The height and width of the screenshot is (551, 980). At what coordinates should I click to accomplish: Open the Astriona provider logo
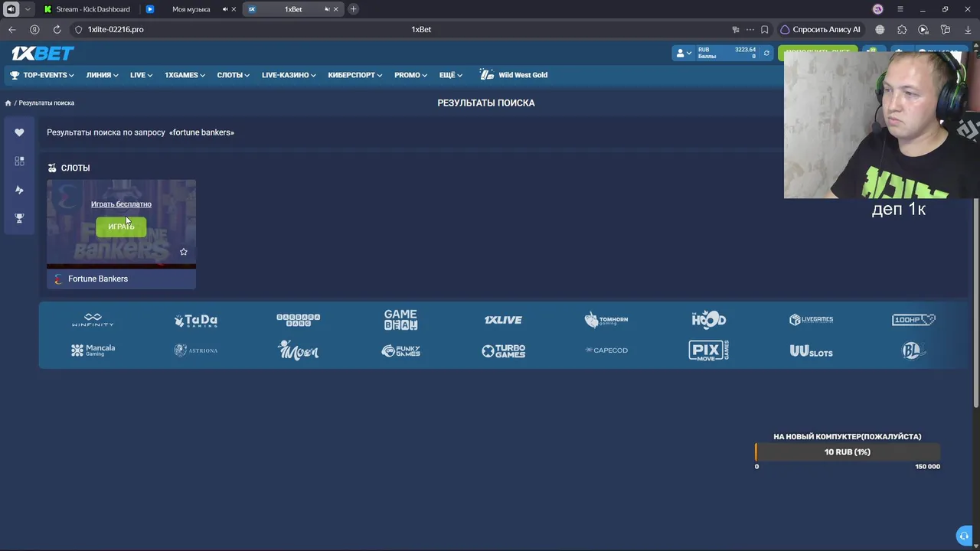pyautogui.click(x=195, y=350)
